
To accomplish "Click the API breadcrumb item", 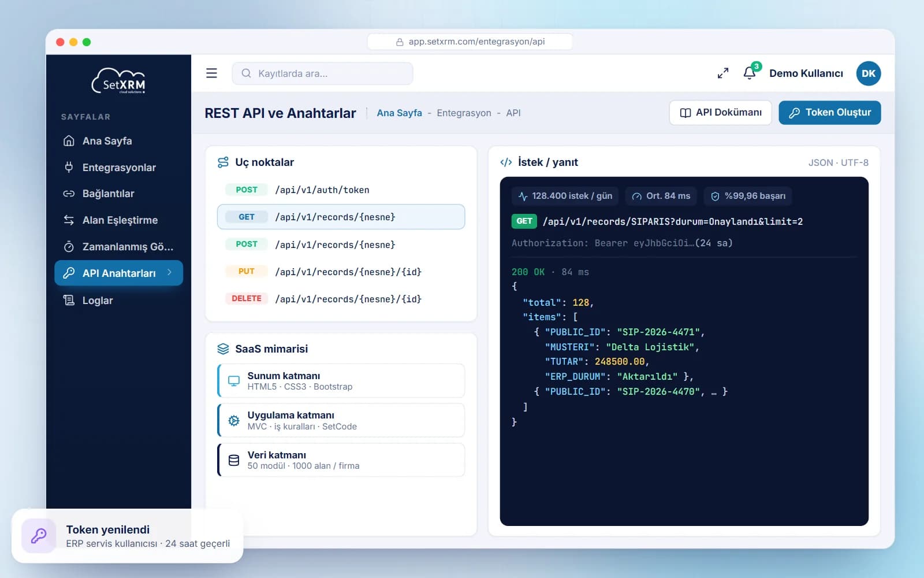I will 513,113.
